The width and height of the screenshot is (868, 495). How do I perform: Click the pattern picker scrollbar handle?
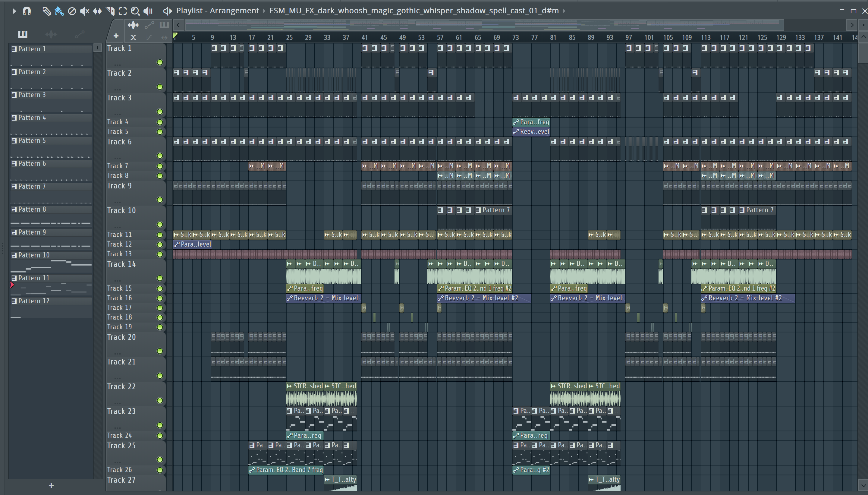pos(98,48)
